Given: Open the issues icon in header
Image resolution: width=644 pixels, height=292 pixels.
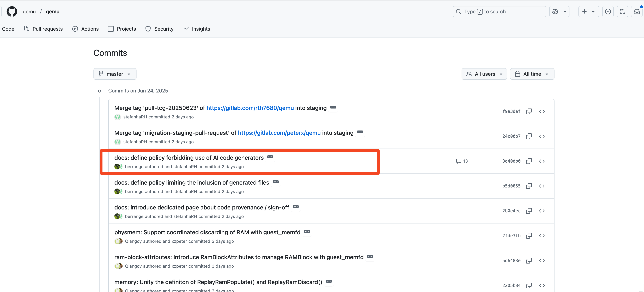Looking at the screenshot, I should pyautogui.click(x=608, y=12).
